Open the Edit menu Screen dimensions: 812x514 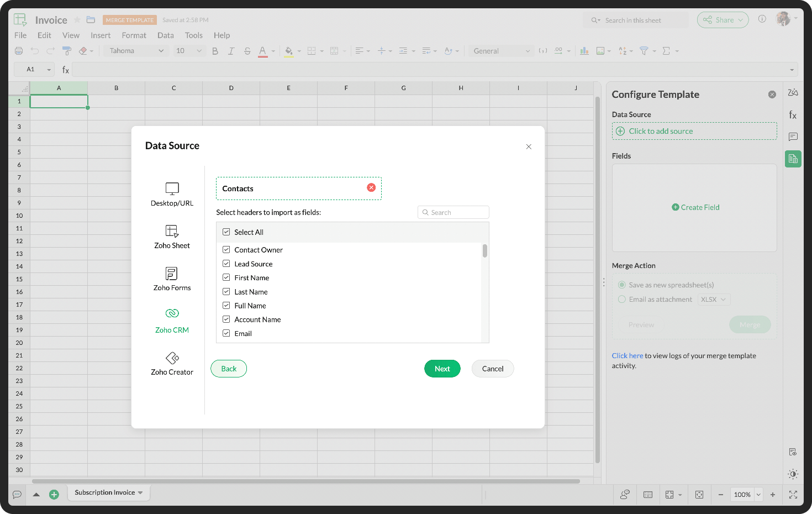[x=44, y=35]
